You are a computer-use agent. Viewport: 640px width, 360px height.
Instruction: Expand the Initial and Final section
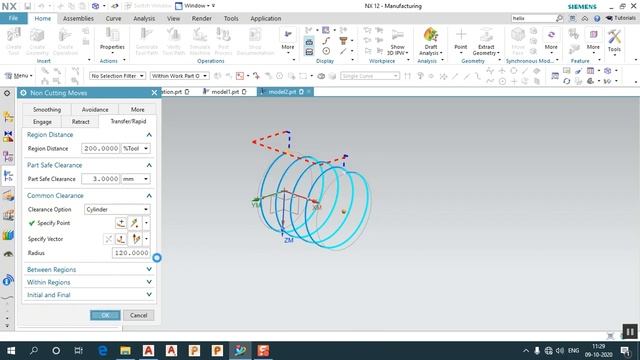coord(89,295)
